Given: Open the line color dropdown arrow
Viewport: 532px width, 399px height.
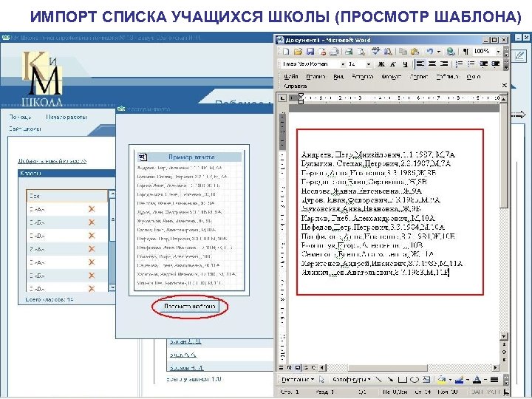Looking at the screenshot, I should [468, 380].
